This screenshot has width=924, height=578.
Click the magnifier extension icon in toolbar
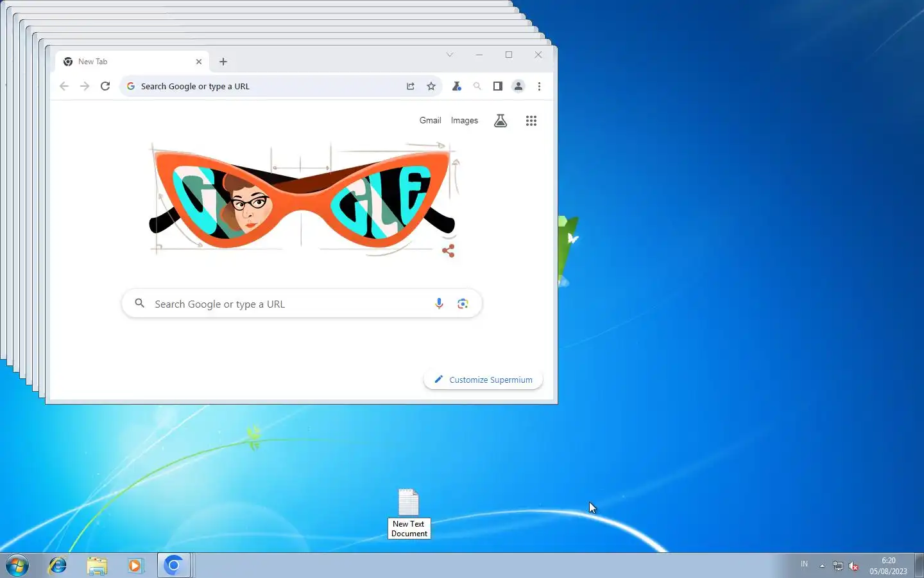click(x=477, y=86)
